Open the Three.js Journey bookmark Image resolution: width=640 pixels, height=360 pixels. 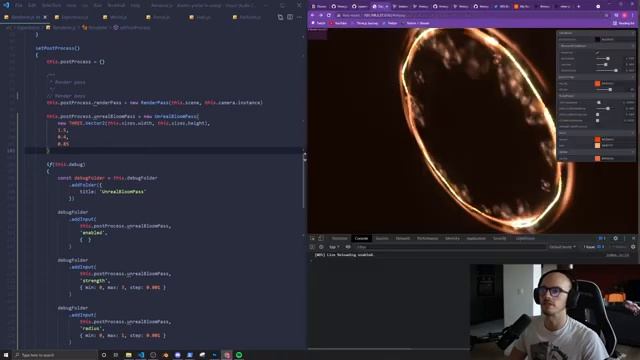coord(365,23)
